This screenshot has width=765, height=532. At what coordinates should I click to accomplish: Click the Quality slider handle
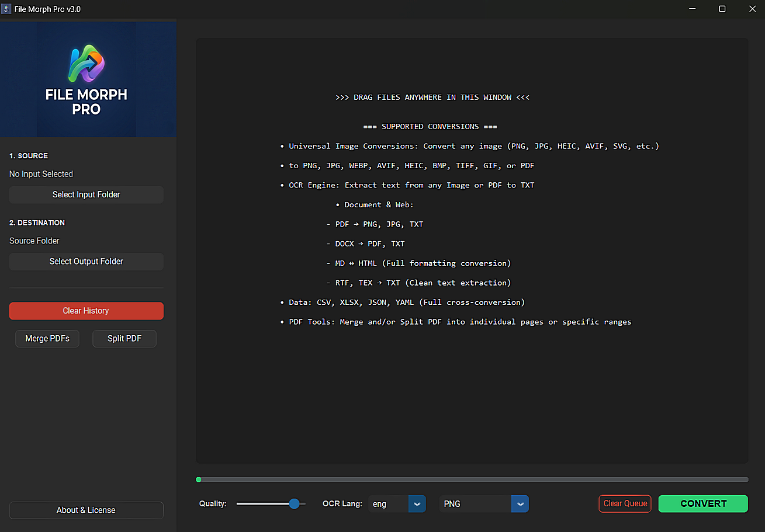[294, 503]
